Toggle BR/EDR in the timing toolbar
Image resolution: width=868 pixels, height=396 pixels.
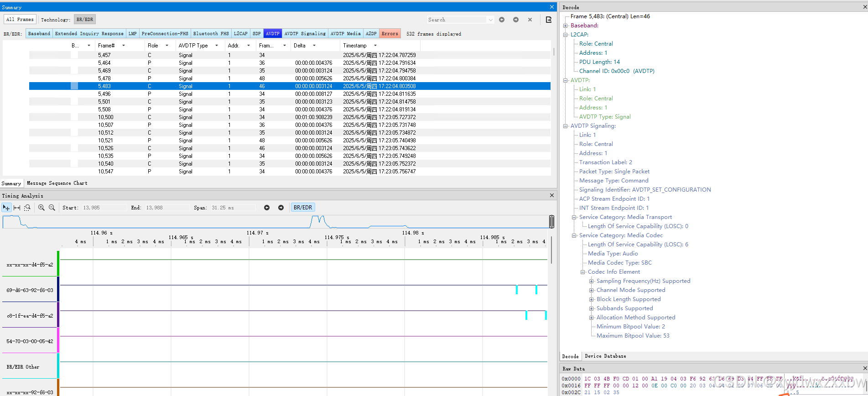[x=303, y=208]
